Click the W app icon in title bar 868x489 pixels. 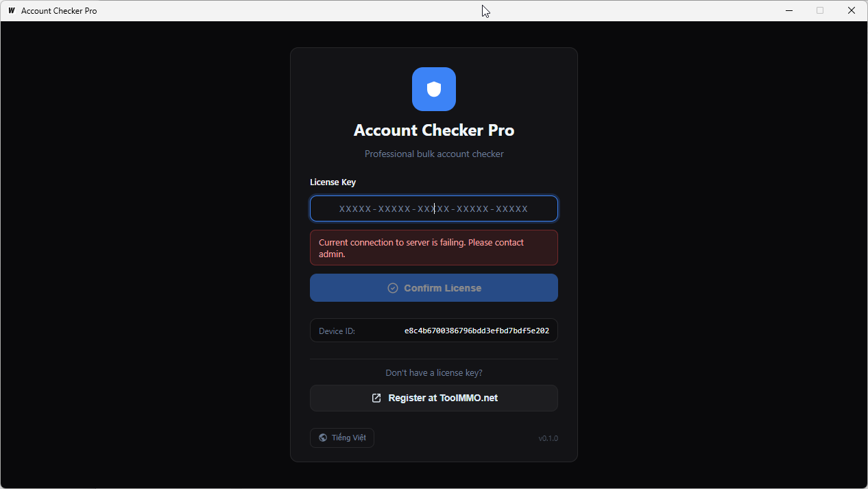[x=12, y=11]
